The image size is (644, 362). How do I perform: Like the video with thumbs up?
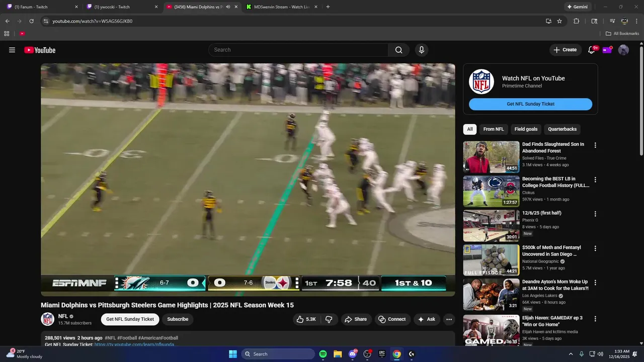click(306, 319)
